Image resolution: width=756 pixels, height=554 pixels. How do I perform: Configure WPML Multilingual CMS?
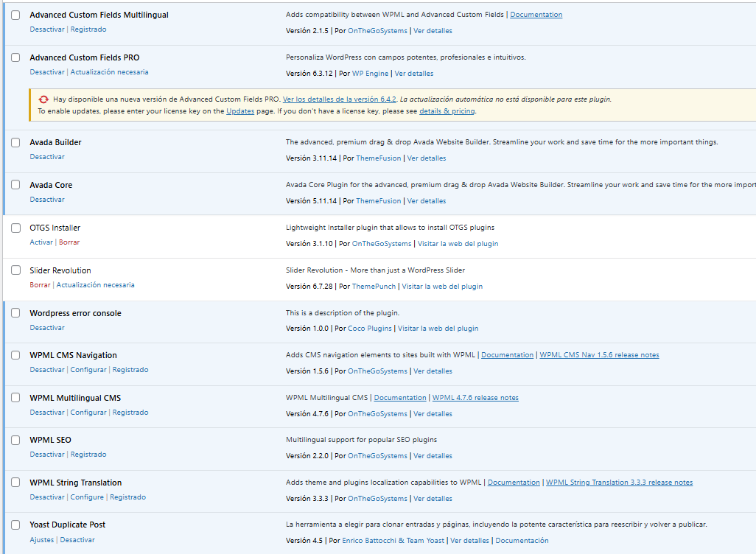point(88,413)
